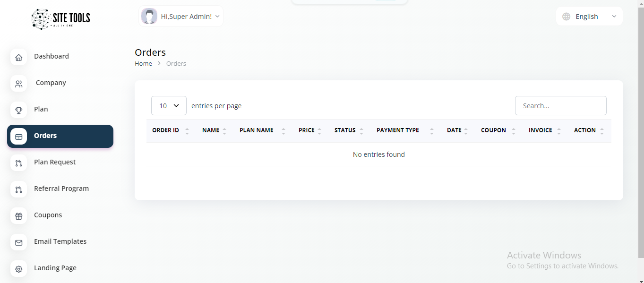This screenshot has width=644, height=283.
Task: Click the Email Templates envelope icon
Action: click(18, 243)
